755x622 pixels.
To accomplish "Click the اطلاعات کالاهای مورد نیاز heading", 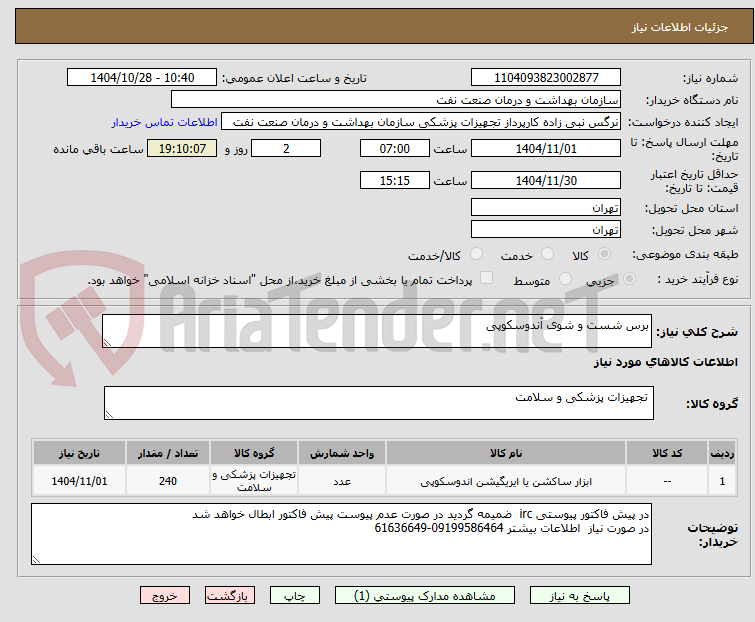I will point(665,362).
